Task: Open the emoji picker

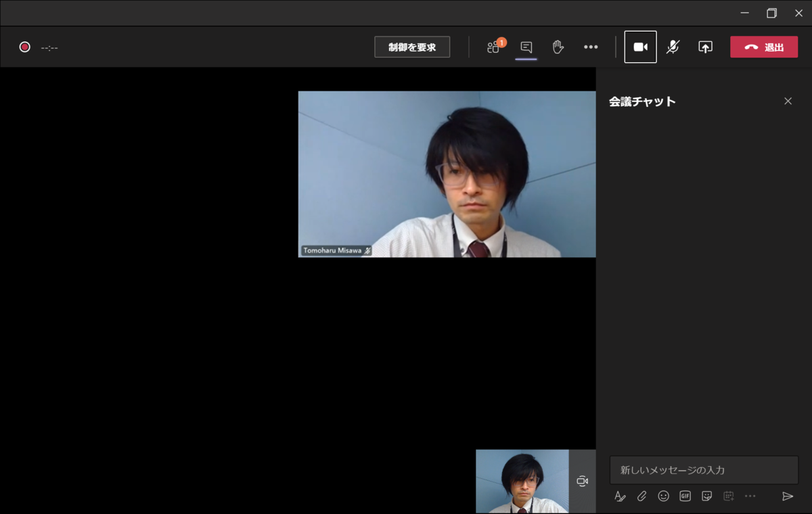Action: coord(663,496)
